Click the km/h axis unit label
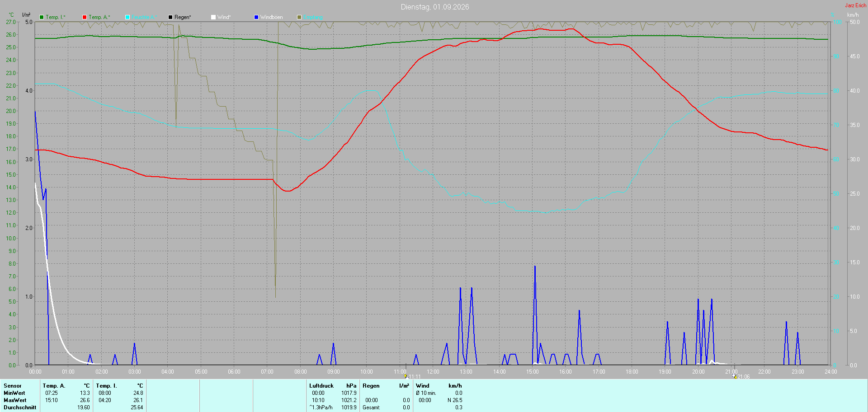868x412 pixels. [x=853, y=15]
